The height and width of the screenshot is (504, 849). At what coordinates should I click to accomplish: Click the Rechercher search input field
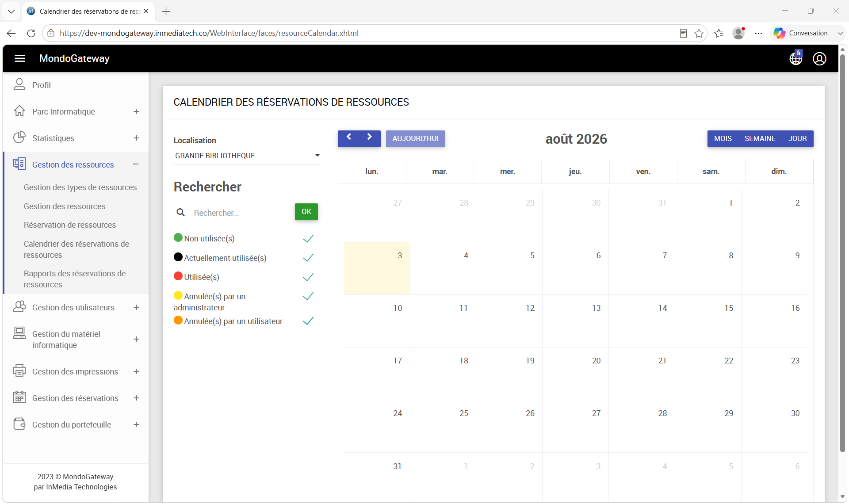coord(241,213)
